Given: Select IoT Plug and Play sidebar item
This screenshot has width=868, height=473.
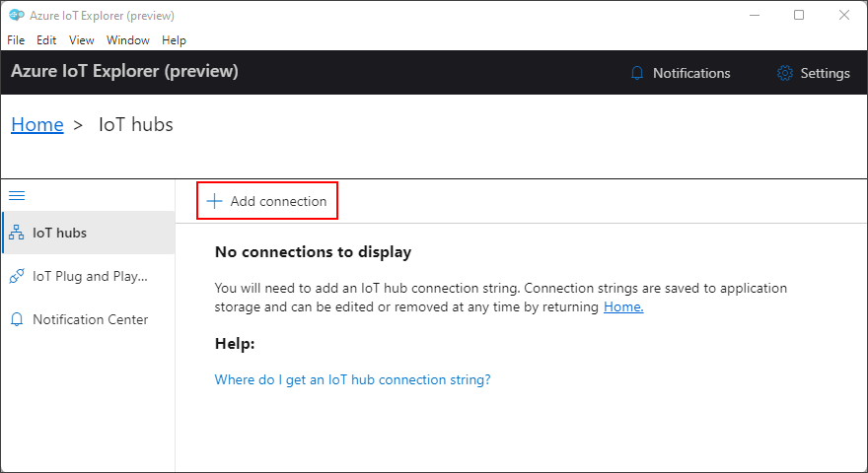Looking at the screenshot, I should pyautogui.click(x=89, y=277).
